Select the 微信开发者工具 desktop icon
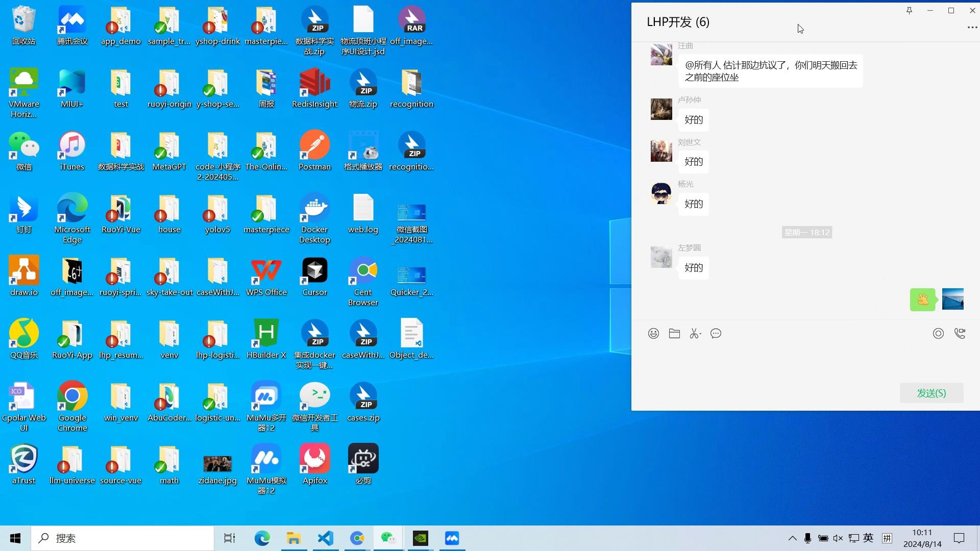 coord(314,407)
